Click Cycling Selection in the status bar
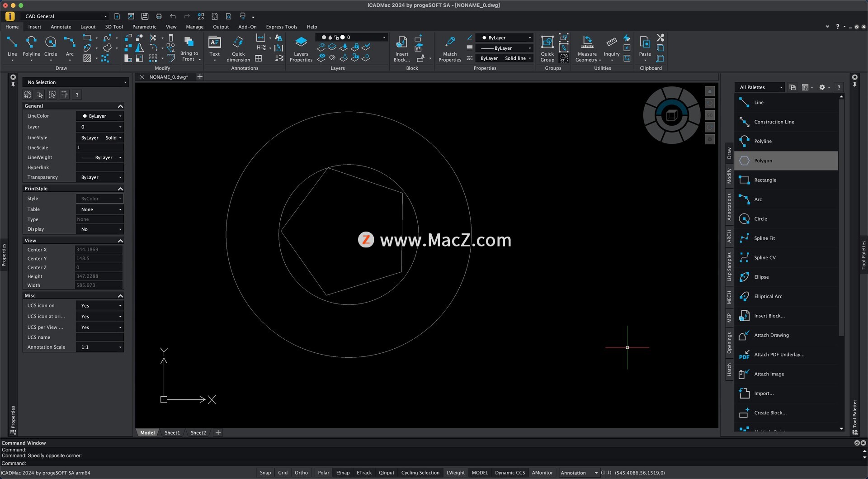This screenshot has height=479, width=868. (x=420, y=473)
